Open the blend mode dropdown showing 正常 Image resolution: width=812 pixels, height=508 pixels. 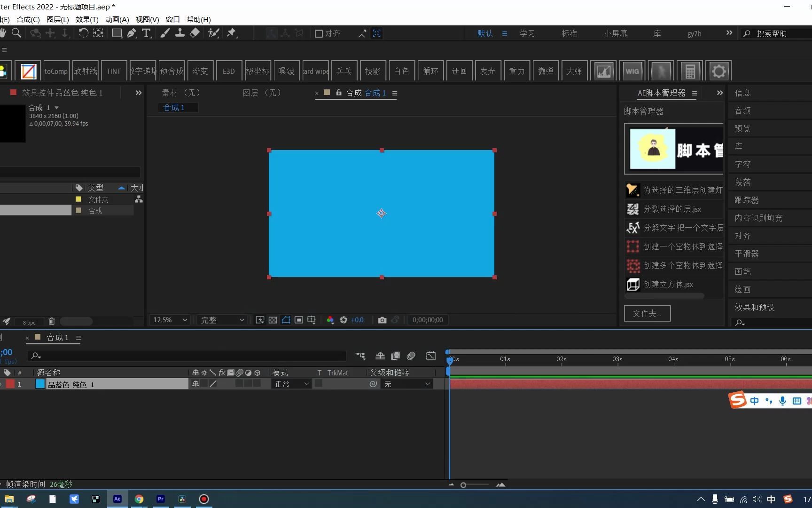[x=290, y=384]
